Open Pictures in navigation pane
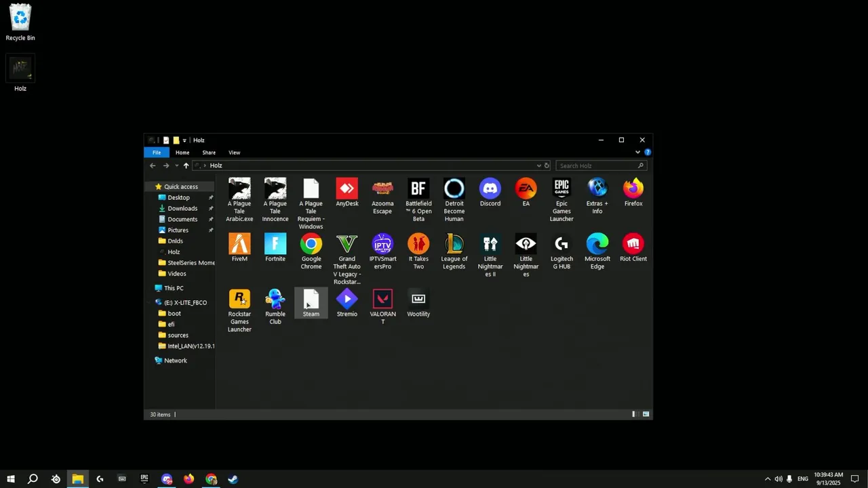 (178, 230)
